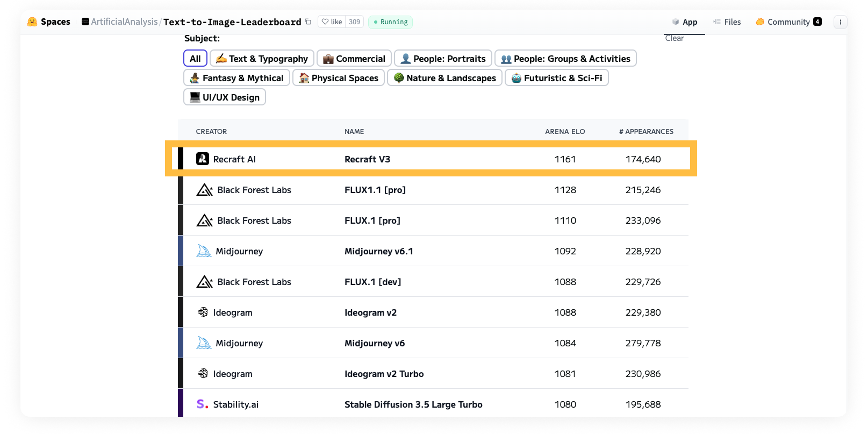This screenshot has width=868, height=434.
Task: Click the Stability.ai creator name
Action: click(x=235, y=404)
